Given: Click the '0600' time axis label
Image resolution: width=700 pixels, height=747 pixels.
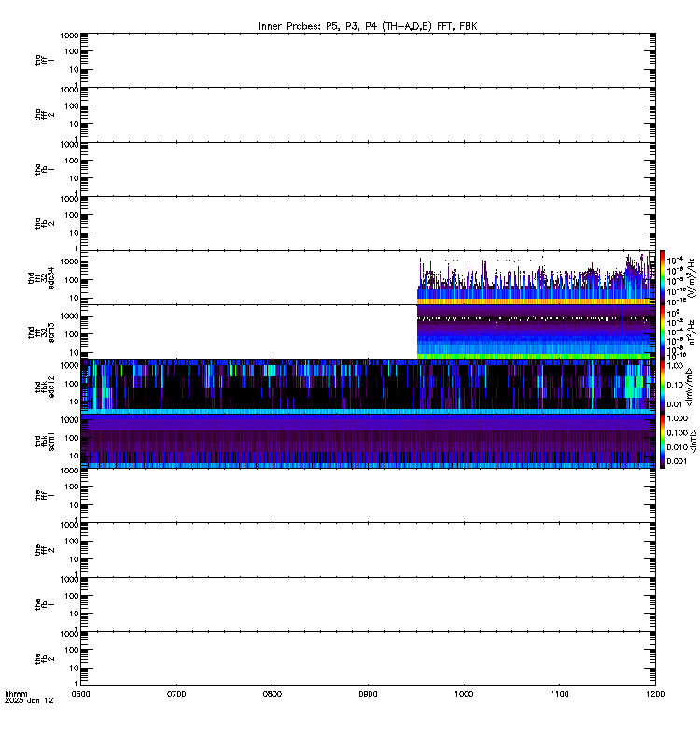Looking at the screenshot, I should point(80,694).
